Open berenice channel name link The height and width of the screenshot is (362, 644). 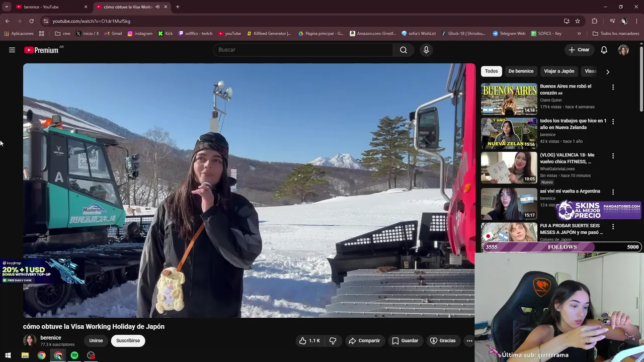tap(51, 338)
